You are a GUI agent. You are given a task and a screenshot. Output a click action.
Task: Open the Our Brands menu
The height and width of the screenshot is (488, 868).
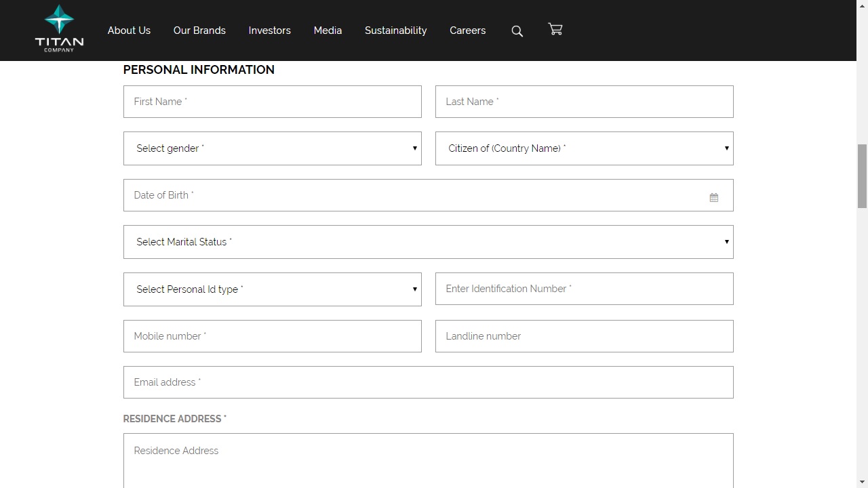tap(199, 30)
